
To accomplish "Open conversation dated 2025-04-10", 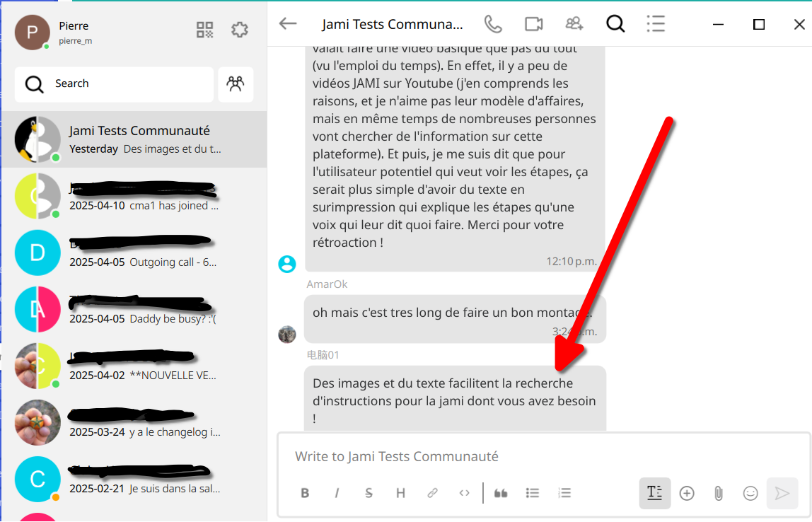I will [134, 196].
